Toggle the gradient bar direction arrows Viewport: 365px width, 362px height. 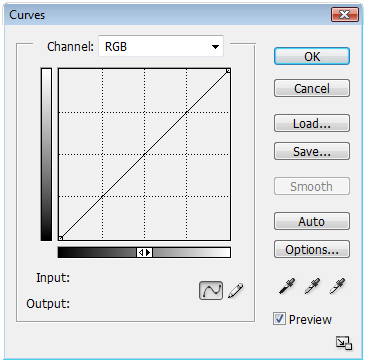(144, 253)
